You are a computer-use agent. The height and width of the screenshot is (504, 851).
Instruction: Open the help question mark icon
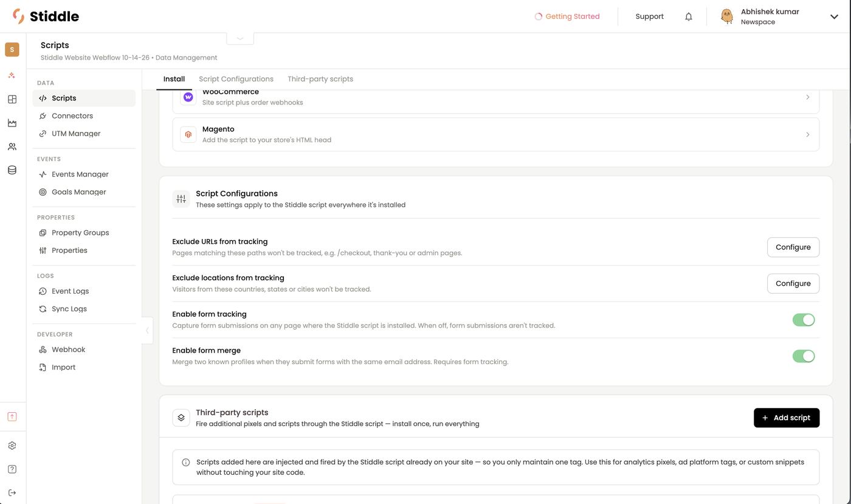[x=12, y=469]
